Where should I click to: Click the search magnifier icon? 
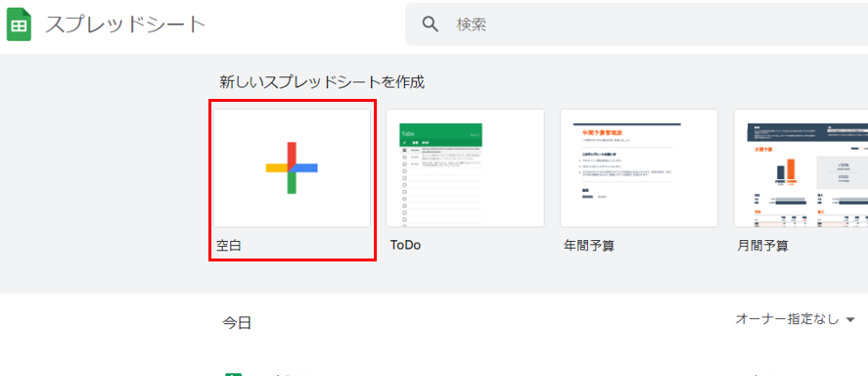(x=431, y=24)
